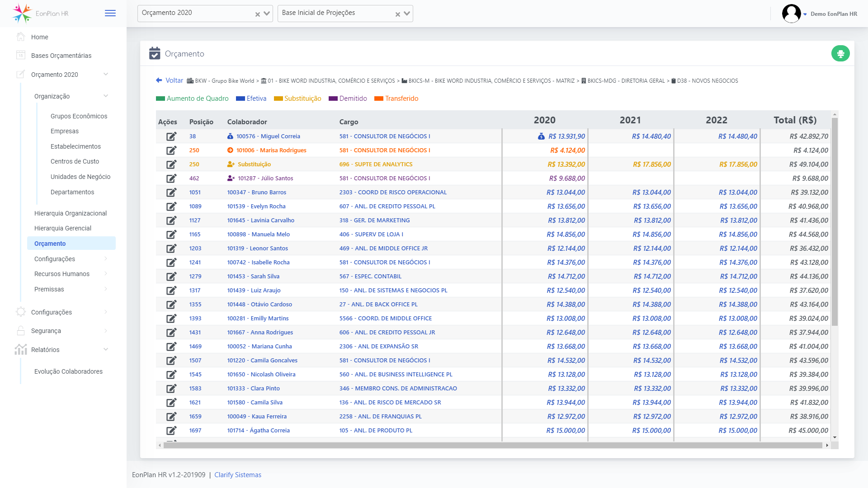Open Hierarquia Organizacional menu item
Screen dimensions: 868x488
(71, 213)
